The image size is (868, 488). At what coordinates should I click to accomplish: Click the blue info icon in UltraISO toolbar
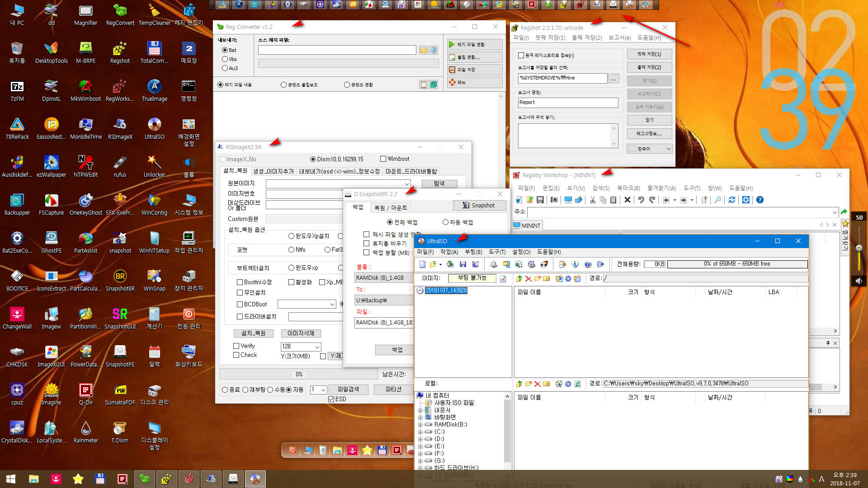click(x=575, y=264)
